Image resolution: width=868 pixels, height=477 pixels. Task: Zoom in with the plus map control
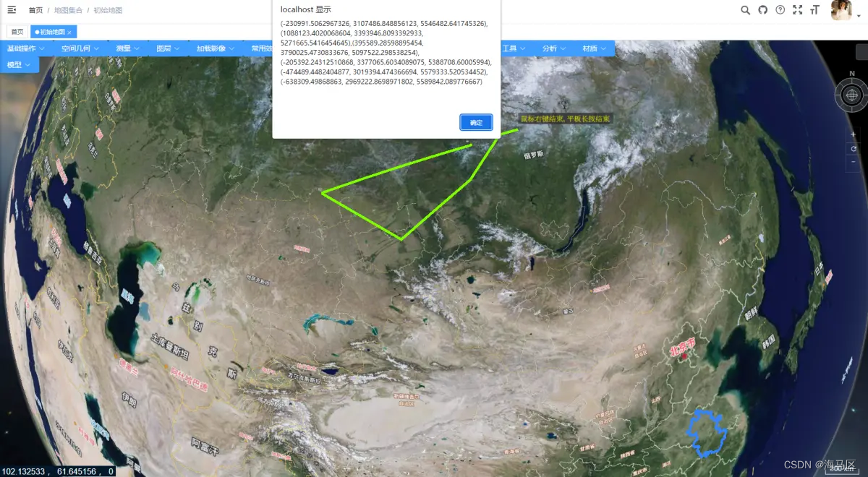[853, 134]
